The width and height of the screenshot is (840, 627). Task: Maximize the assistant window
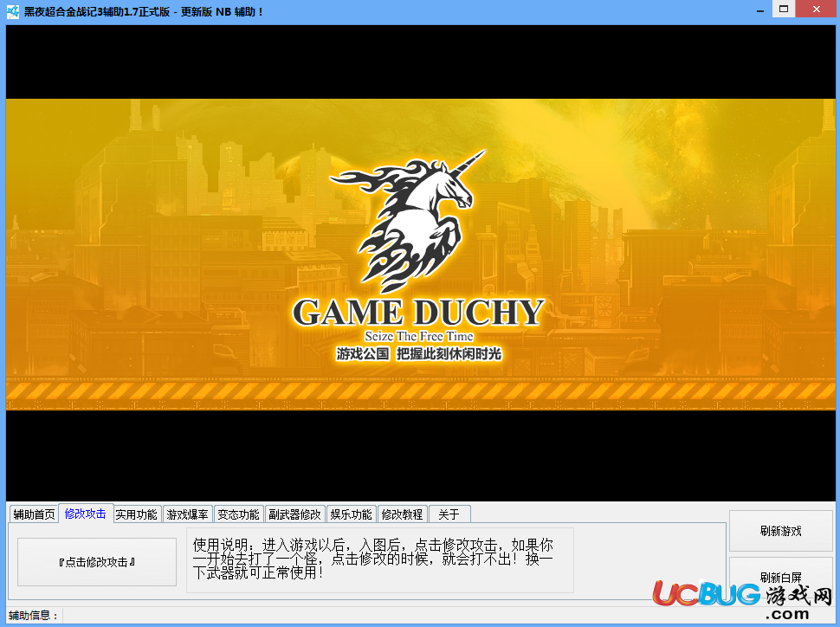(783, 10)
